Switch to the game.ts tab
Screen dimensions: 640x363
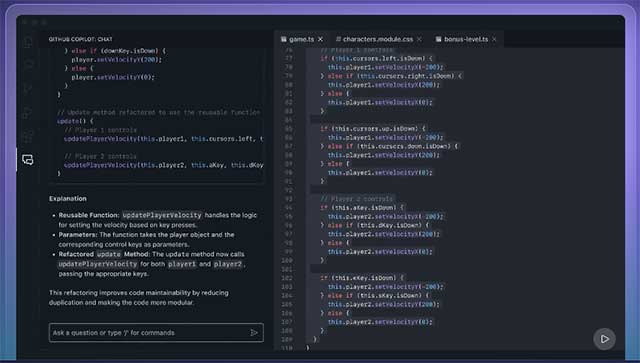pos(302,39)
